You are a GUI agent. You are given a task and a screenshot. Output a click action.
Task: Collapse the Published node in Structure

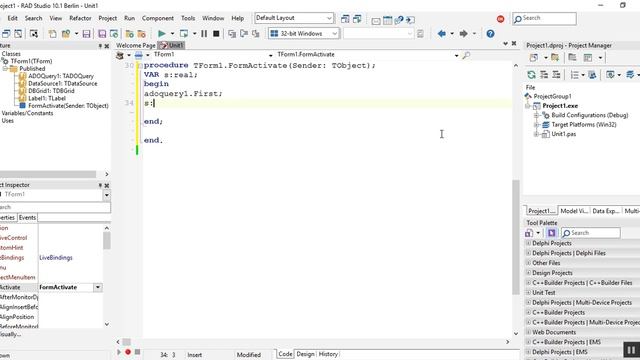pyautogui.click(x=5, y=69)
